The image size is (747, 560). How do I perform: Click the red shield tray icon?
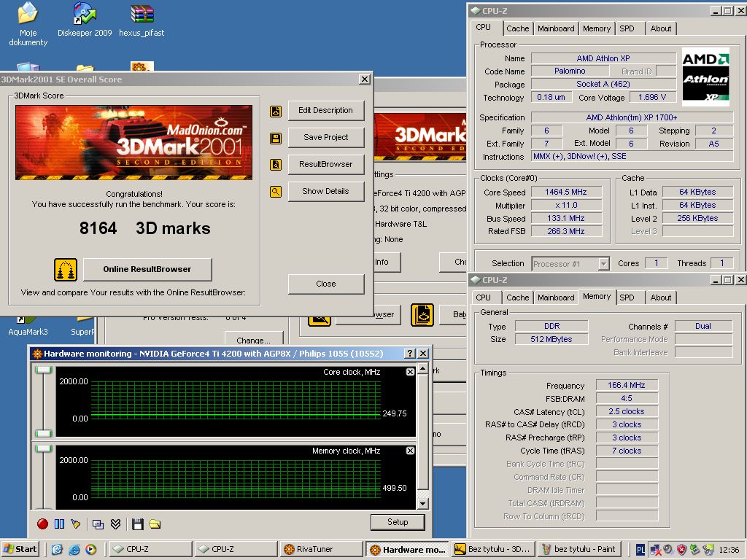(682, 550)
